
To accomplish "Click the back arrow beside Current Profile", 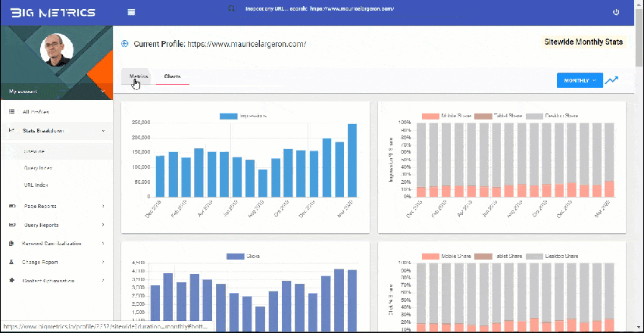I will click(125, 43).
